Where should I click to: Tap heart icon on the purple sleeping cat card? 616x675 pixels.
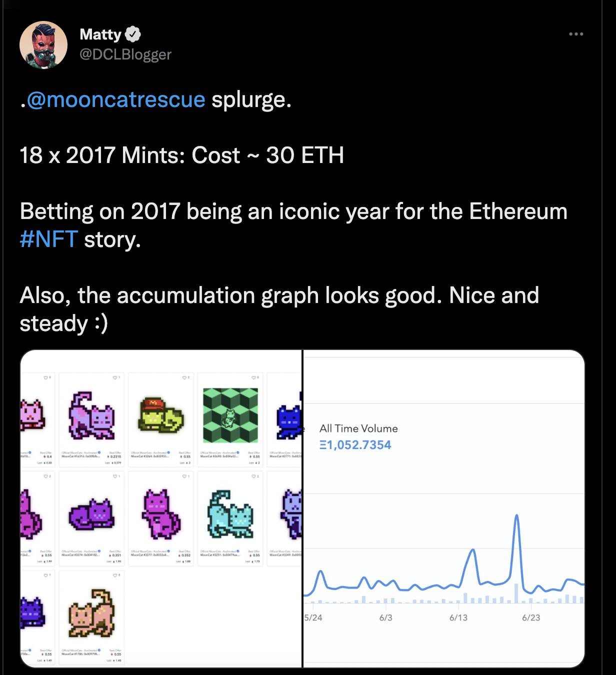(115, 476)
